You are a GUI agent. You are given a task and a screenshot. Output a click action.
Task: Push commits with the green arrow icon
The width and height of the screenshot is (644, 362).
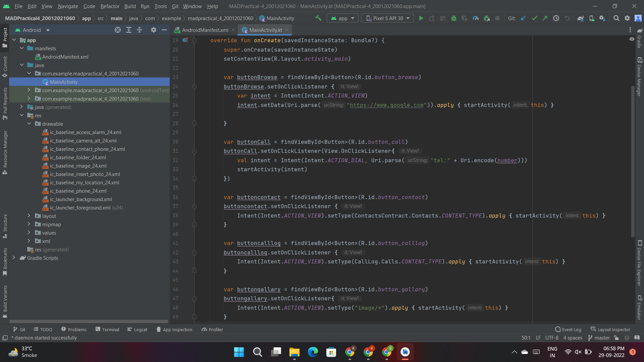click(x=545, y=18)
